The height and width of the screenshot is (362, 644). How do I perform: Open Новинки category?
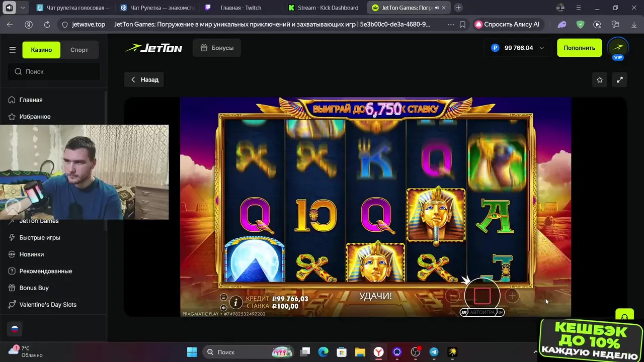[x=32, y=254]
